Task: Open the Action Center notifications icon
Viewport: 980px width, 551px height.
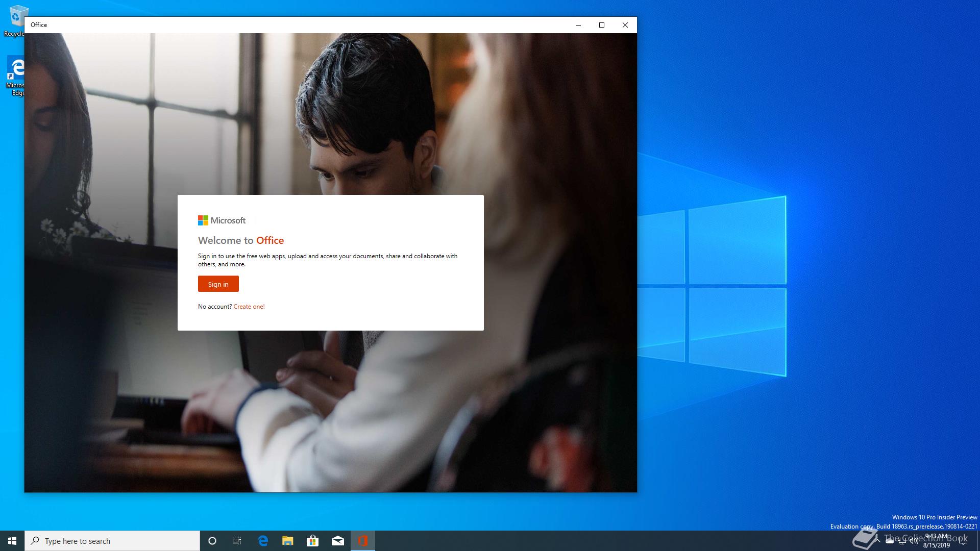Action: pyautogui.click(x=963, y=541)
